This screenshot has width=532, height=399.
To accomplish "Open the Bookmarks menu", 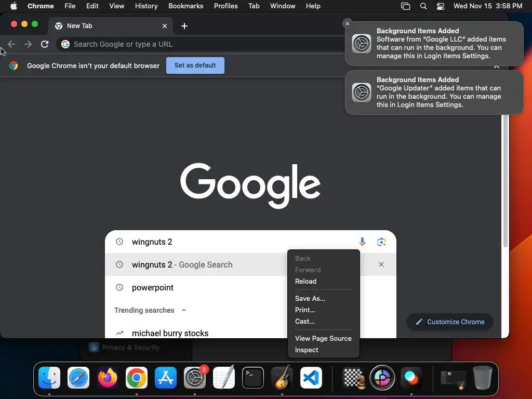I will tap(185, 6).
